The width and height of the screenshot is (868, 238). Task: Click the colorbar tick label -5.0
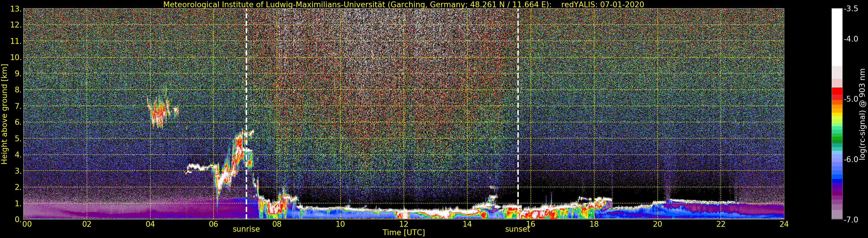(x=851, y=99)
